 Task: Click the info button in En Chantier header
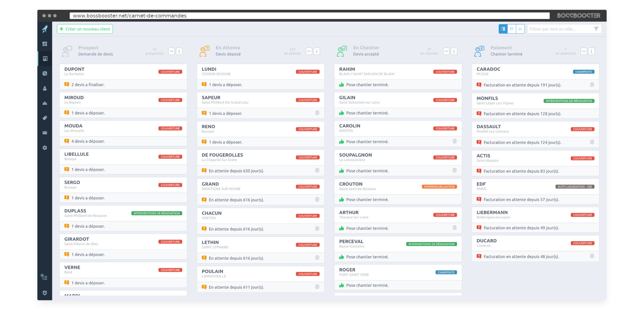pyautogui.click(x=454, y=51)
